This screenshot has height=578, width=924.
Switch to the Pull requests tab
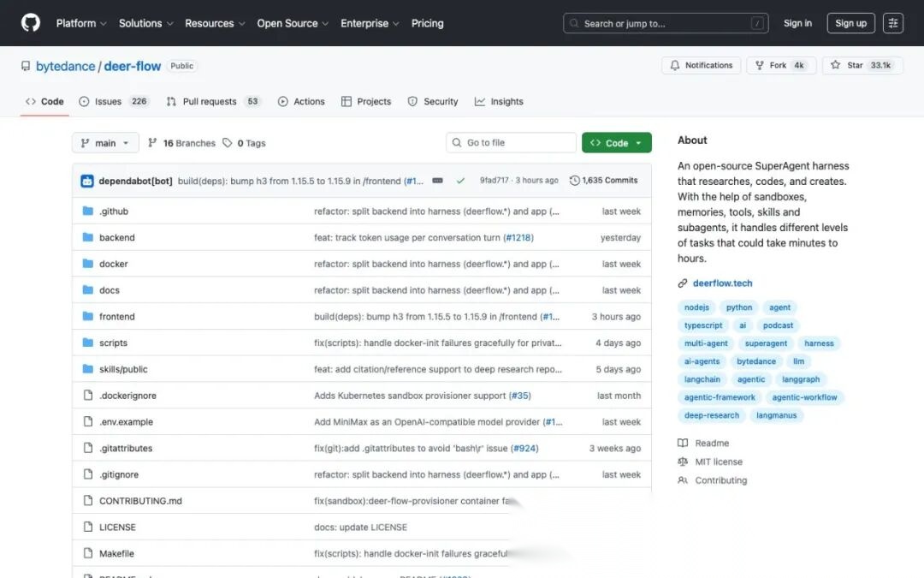pos(213,101)
